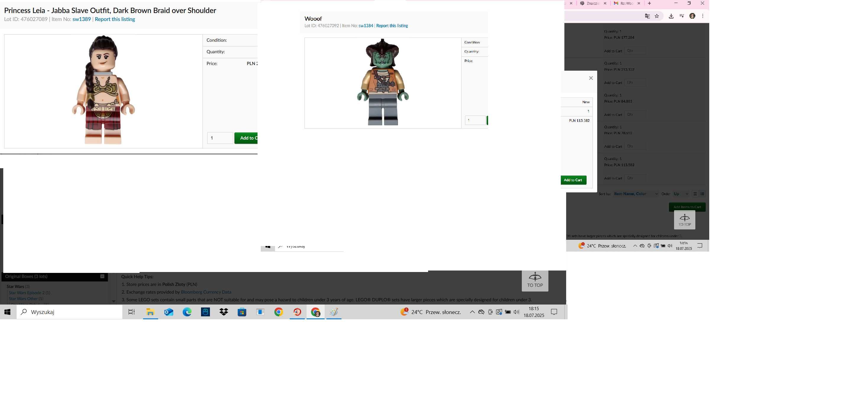The height and width of the screenshot is (408, 868).
Task: Open the Paint app on the taskbar
Action: coord(333,312)
